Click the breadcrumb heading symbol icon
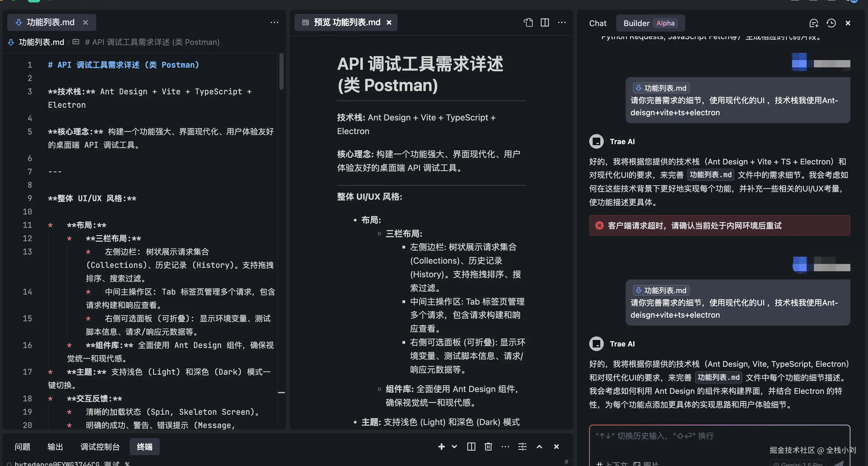The width and height of the screenshot is (868, 466). click(76, 42)
